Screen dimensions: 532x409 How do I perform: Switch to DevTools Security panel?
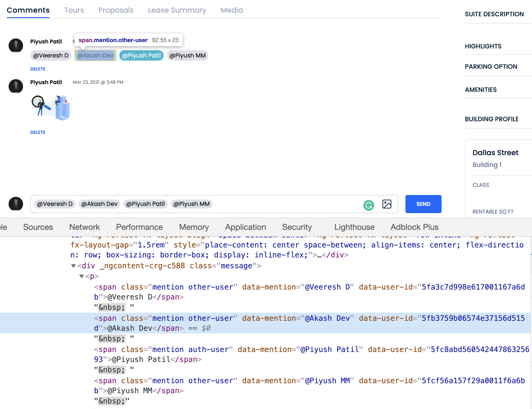(297, 227)
